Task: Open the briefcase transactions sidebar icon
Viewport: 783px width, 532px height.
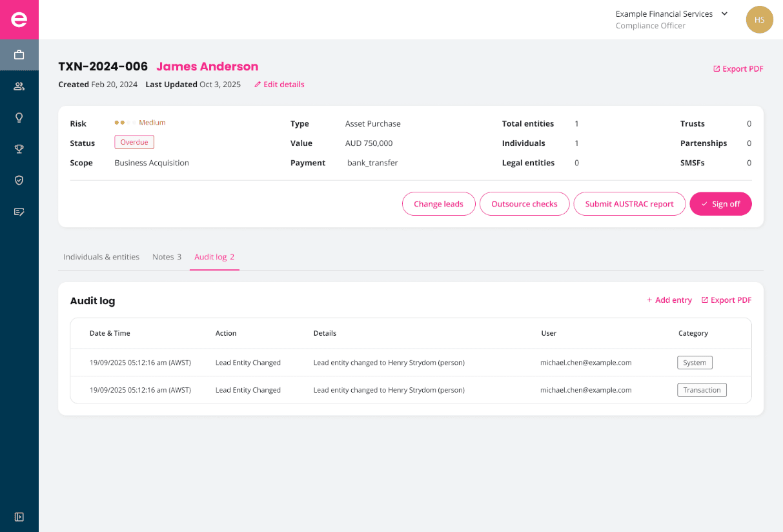Action: [x=19, y=55]
